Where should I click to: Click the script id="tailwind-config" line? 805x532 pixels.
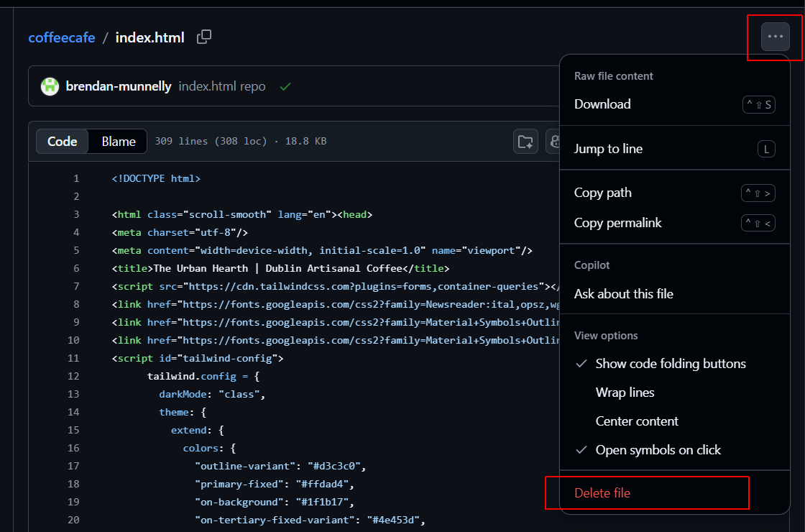(x=198, y=359)
